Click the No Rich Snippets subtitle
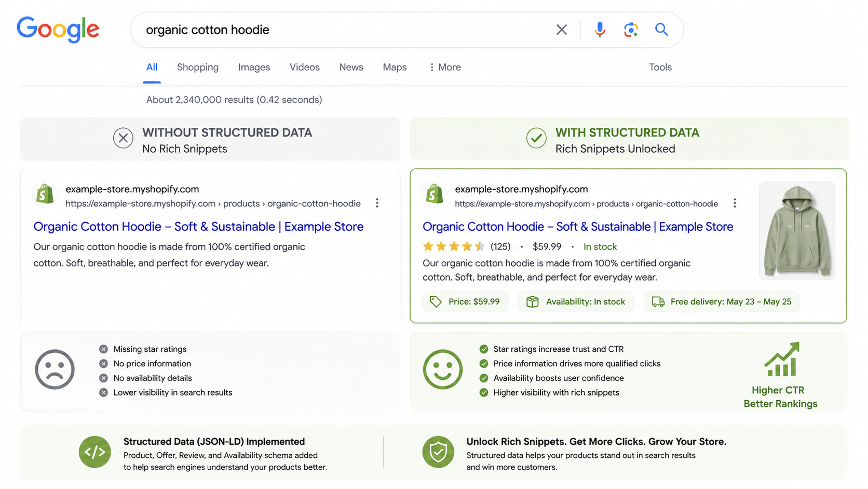Screen dimensions: 868x489 185,149
